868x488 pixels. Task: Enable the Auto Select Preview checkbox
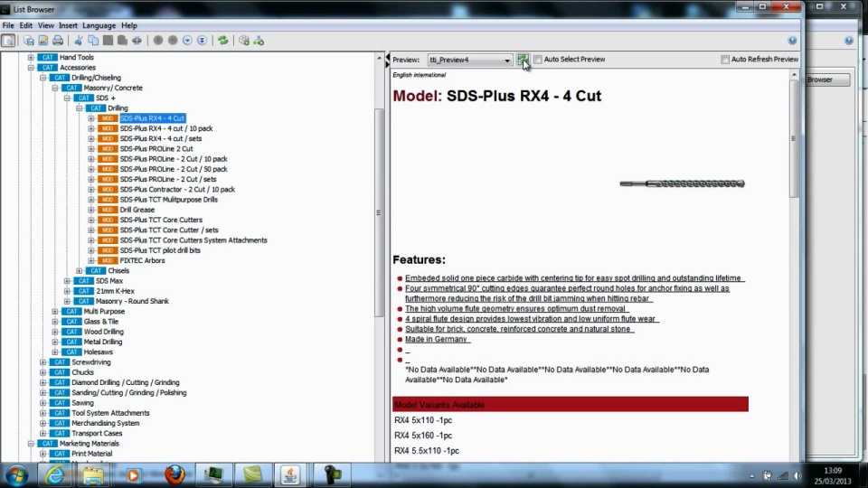tap(537, 60)
